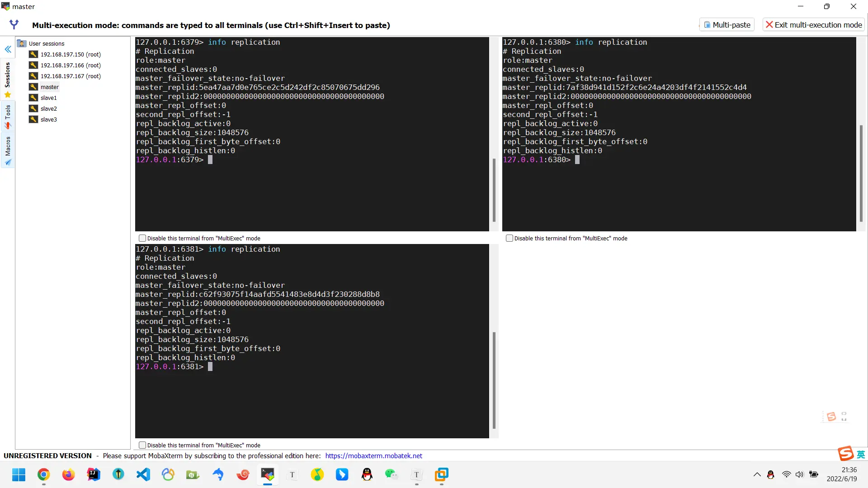Click the slave3 session icon

33,119
